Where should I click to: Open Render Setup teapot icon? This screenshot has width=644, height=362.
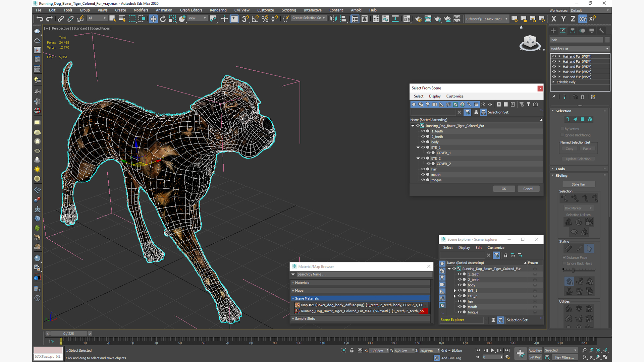coord(418,19)
